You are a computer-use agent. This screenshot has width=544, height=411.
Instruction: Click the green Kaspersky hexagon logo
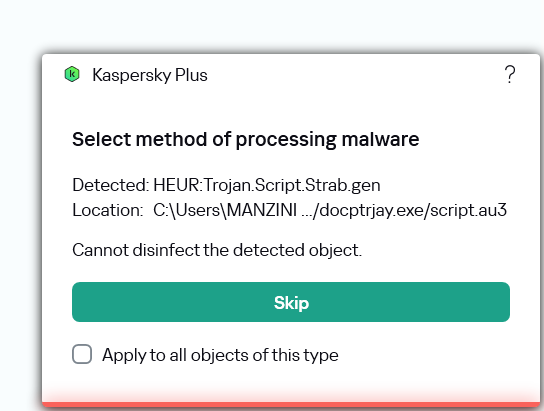click(x=72, y=74)
